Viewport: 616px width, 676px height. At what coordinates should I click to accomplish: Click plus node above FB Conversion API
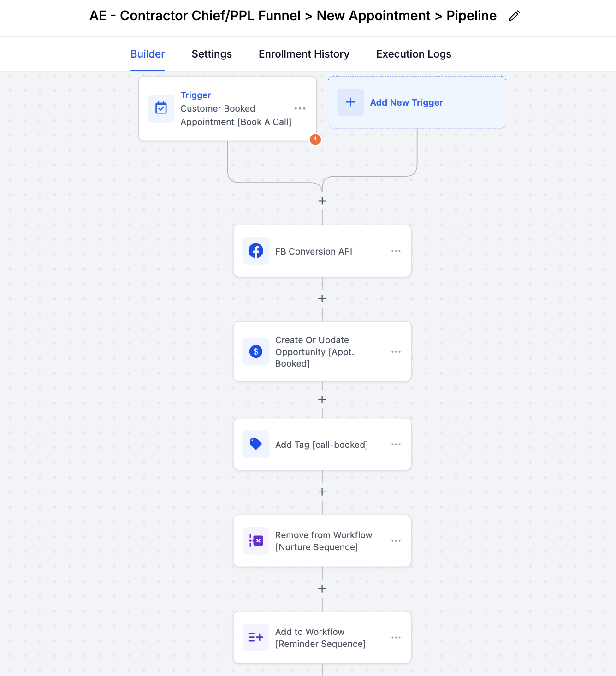322,201
